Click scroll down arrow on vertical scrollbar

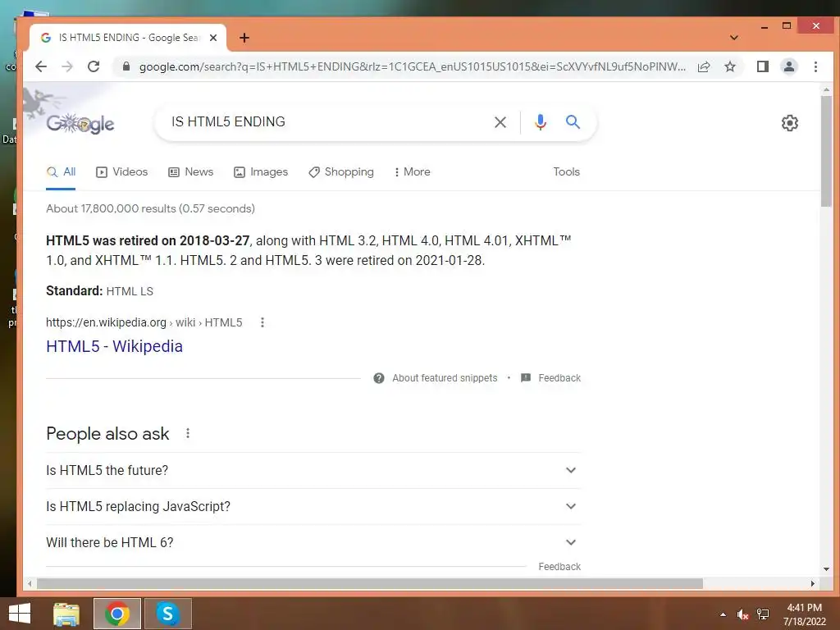826,569
